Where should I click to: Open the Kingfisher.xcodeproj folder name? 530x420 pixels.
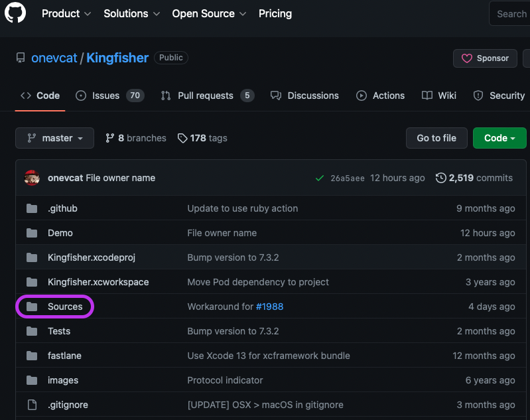(x=92, y=257)
